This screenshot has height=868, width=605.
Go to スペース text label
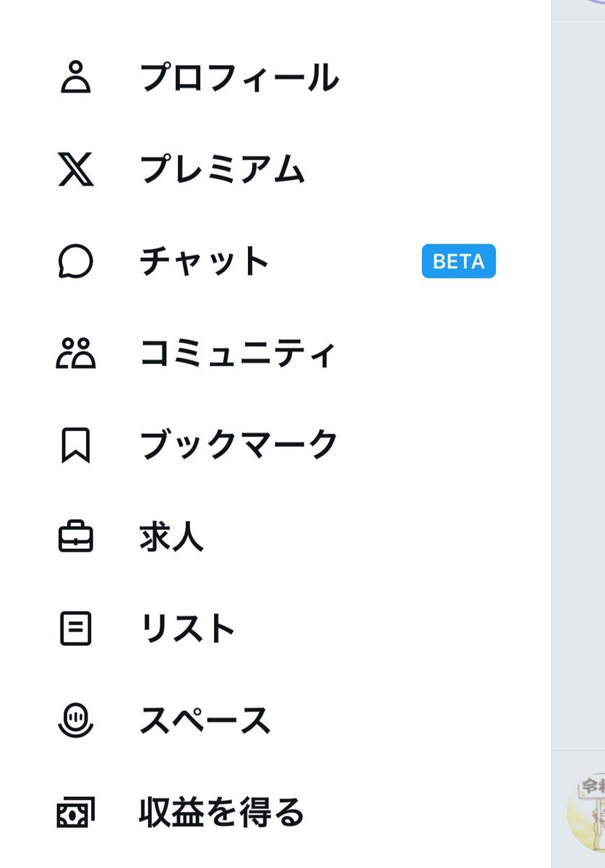(x=205, y=720)
